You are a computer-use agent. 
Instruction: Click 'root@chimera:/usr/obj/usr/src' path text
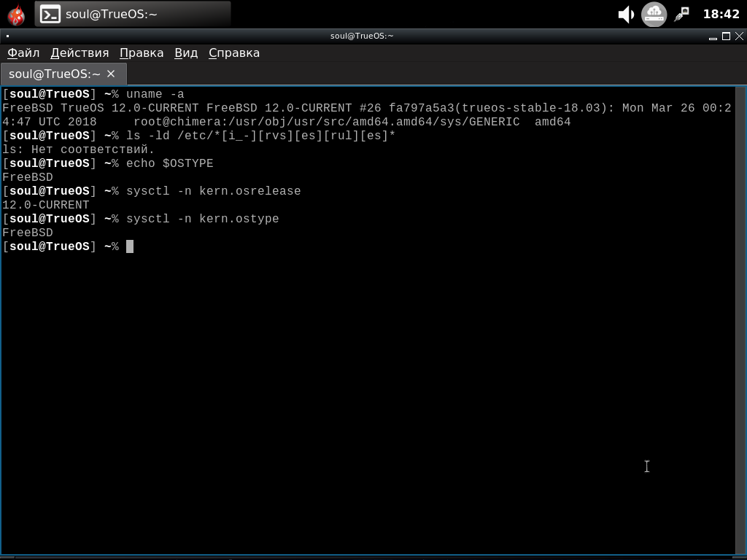239,122
